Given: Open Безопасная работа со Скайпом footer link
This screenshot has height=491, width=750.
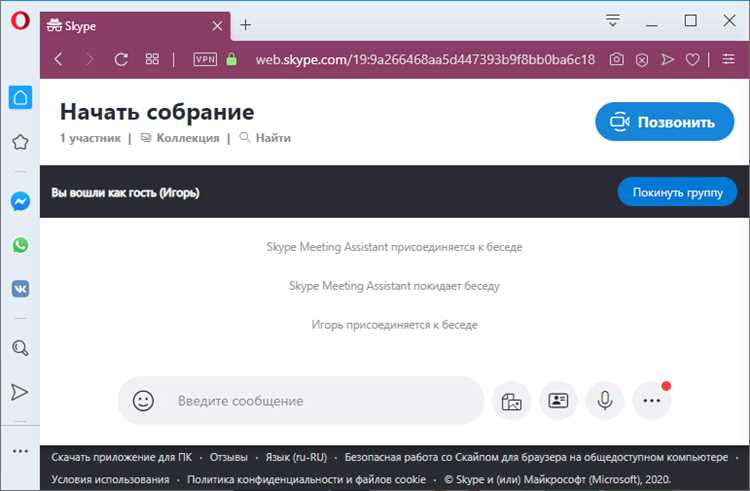Looking at the screenshot, I should pos(536,458).
